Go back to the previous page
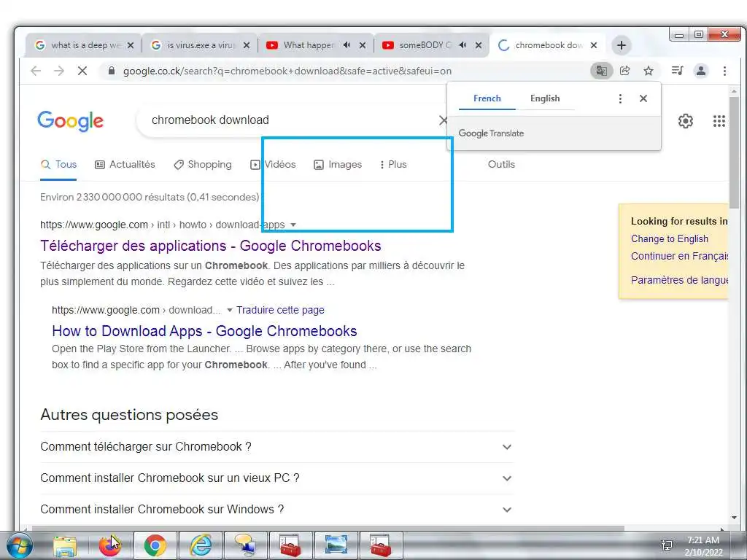 (x=36, y=71)
